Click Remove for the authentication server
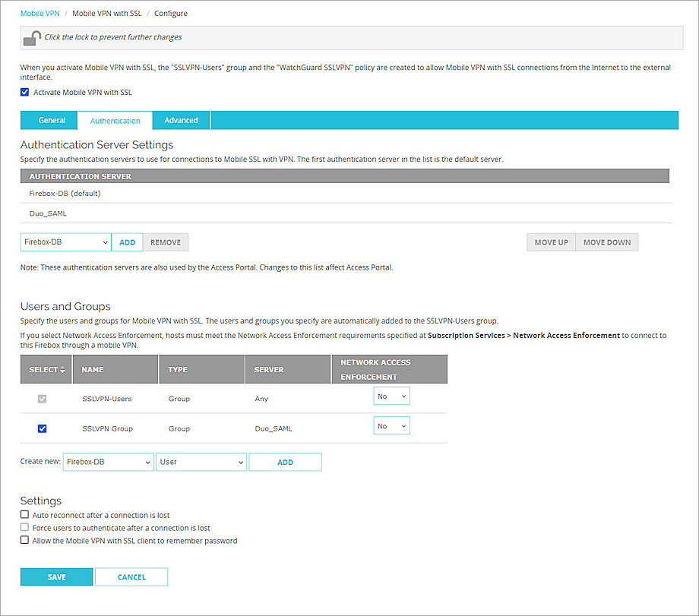 (165, 242)
